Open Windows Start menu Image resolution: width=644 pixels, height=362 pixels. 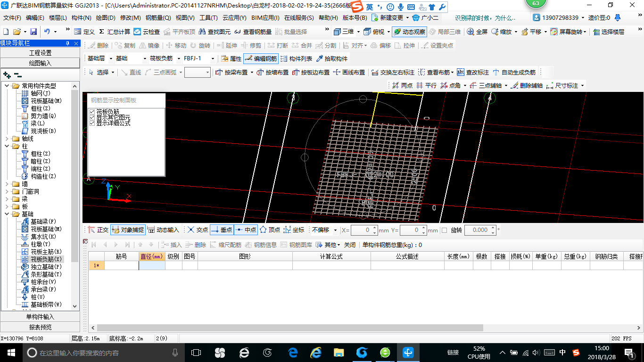11,352
